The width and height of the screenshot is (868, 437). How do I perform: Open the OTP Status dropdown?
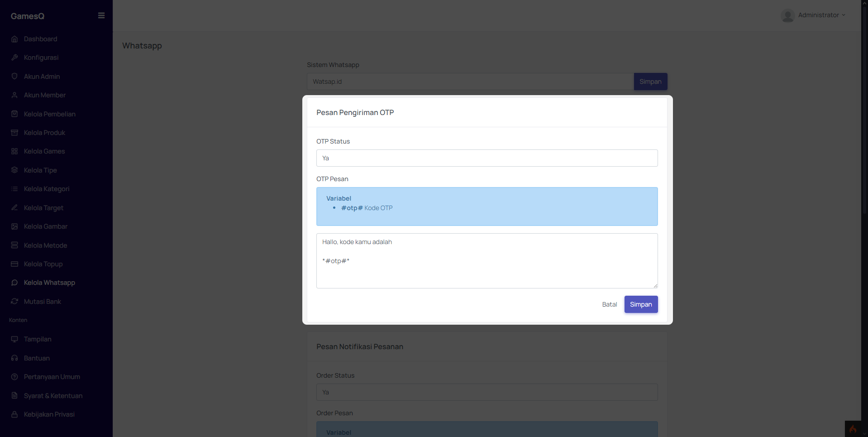(x=487, y=158)
